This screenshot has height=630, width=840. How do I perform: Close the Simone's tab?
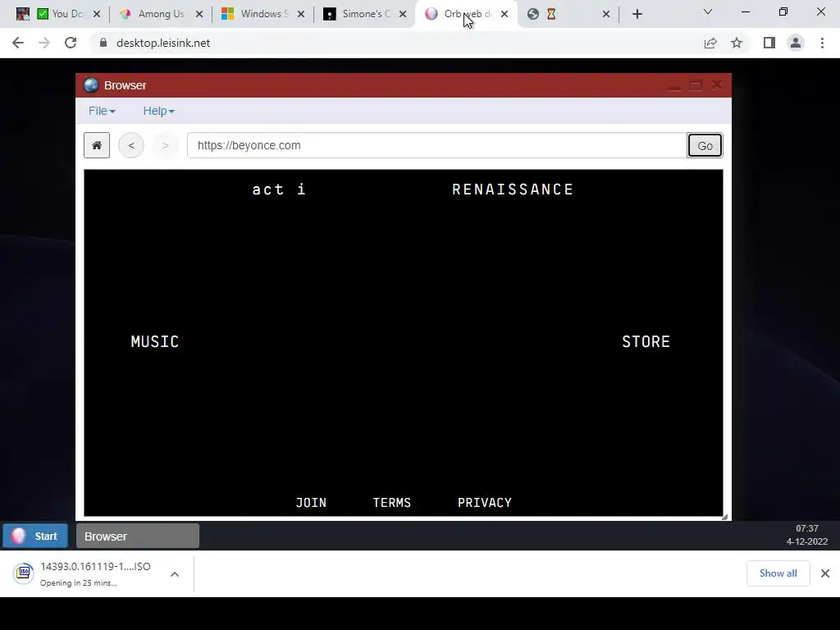[x=403, y=15]
